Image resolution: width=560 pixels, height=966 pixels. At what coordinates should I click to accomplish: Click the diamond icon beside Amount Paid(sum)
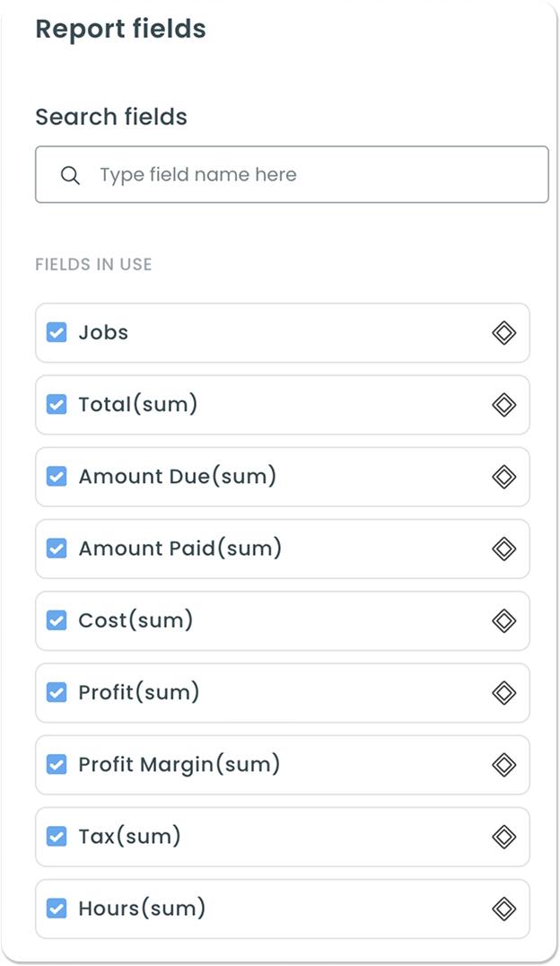pyautogui.click(x=504, y=549)
